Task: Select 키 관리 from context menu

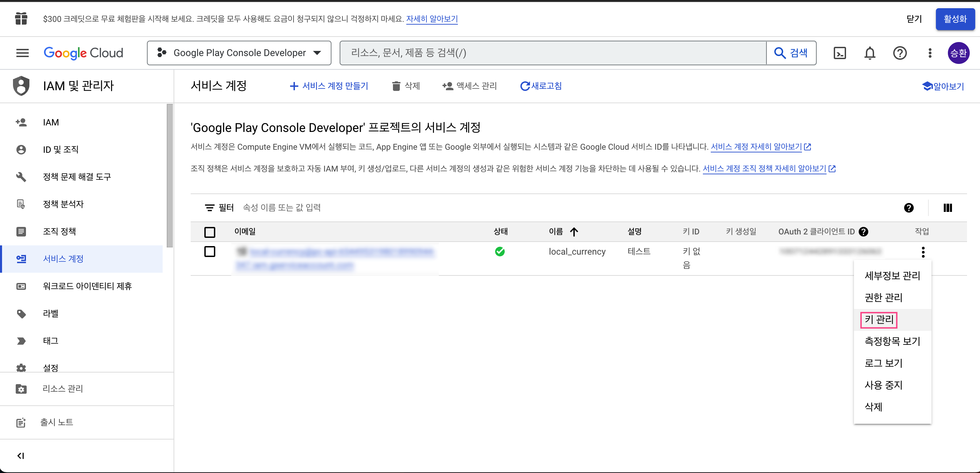Action: coord(879,319)
